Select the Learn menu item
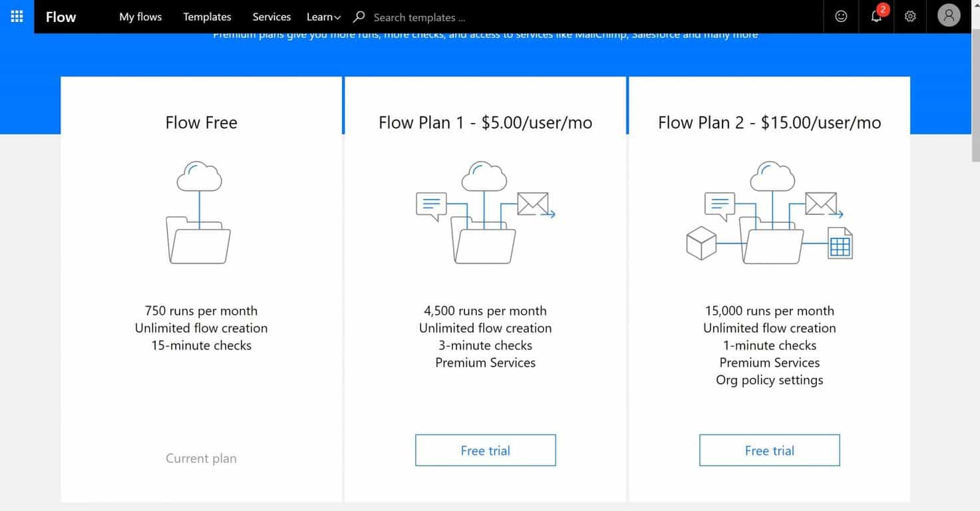Viewport: 980px width, 511px height. coord(319,17)
